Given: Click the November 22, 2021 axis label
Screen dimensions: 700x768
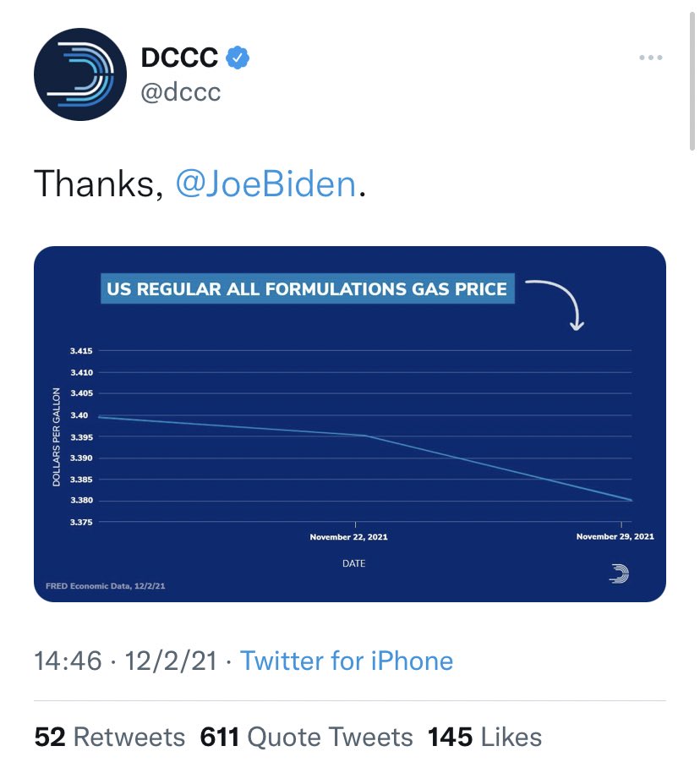Looking at the screenshot, I should [x=348, y=537].
